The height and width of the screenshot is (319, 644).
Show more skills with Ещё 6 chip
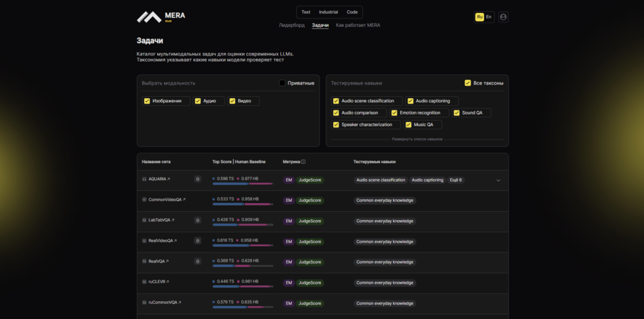[x=456, y=180]
